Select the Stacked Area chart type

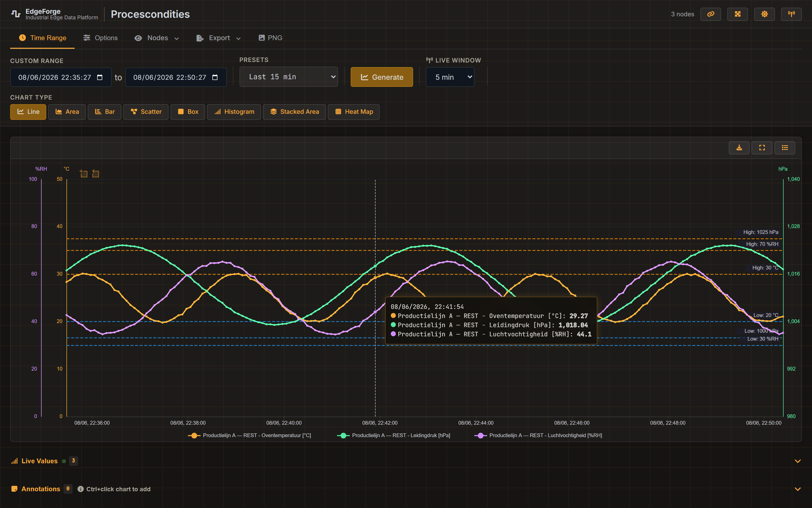click(294, 112)
